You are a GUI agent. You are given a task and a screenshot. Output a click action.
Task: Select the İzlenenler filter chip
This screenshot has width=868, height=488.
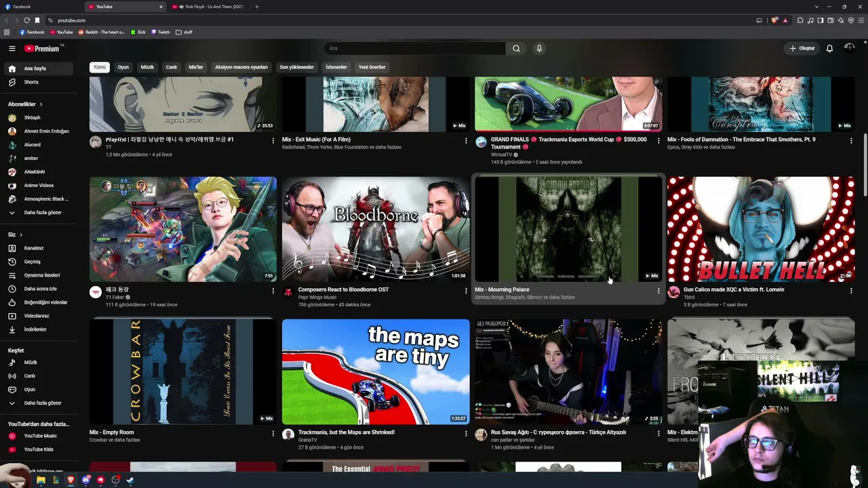(336, 67)
